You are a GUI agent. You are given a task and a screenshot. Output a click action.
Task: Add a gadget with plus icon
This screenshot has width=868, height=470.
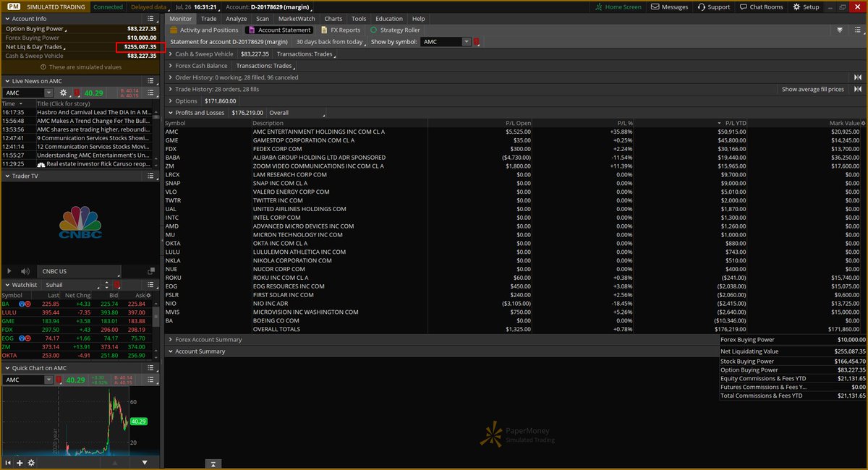[20, 463]
